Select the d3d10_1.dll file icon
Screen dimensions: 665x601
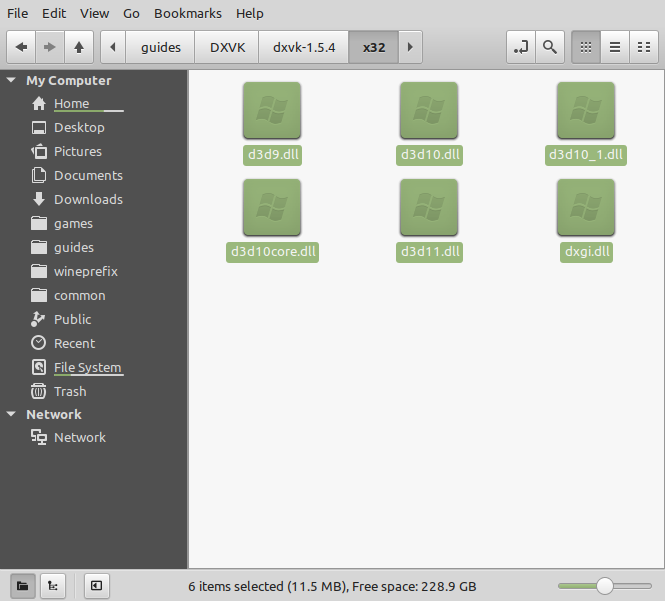click(x=586, y=110)
